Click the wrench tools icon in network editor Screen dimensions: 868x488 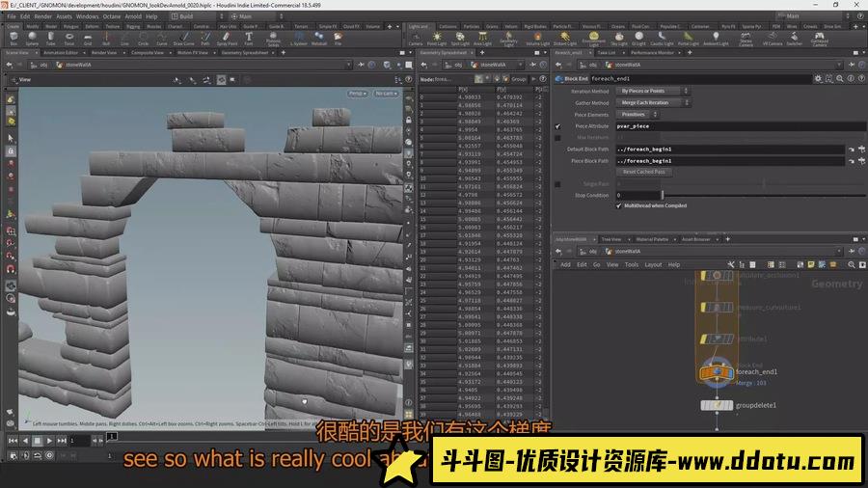(x=731, y=264)
